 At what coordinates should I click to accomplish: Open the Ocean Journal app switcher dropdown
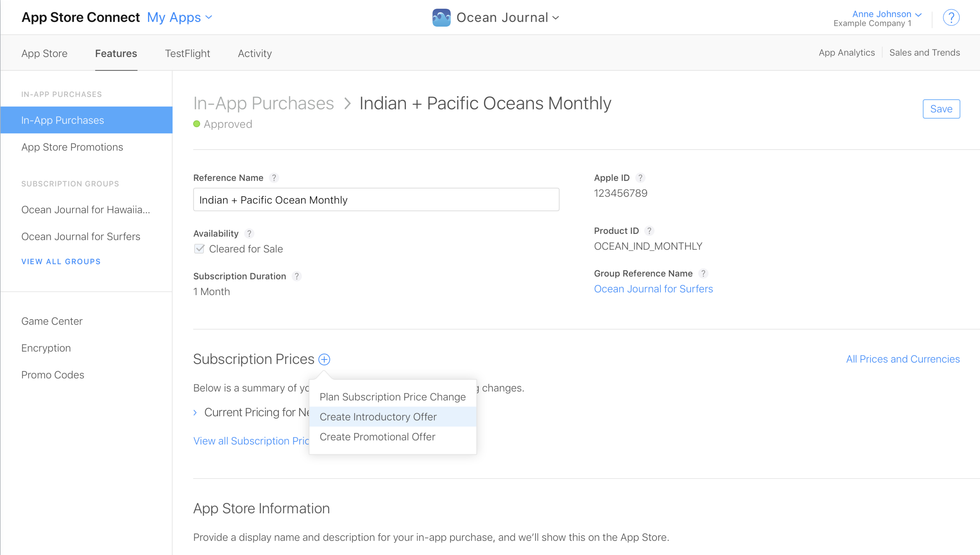[507, 17]
